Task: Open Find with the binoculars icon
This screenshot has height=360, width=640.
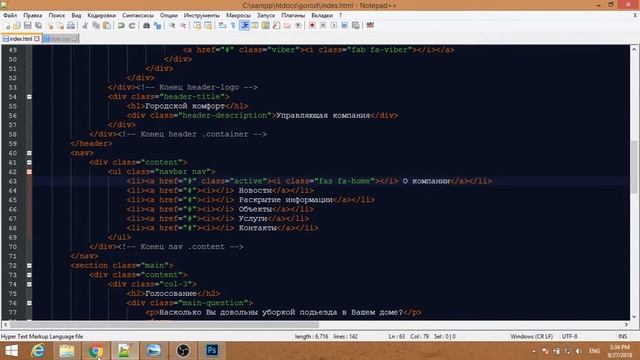Action: pos(146,25)
